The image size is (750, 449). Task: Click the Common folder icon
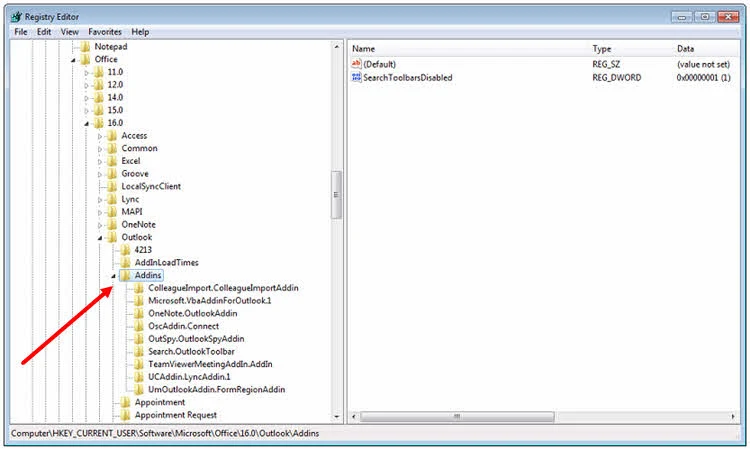112,148
